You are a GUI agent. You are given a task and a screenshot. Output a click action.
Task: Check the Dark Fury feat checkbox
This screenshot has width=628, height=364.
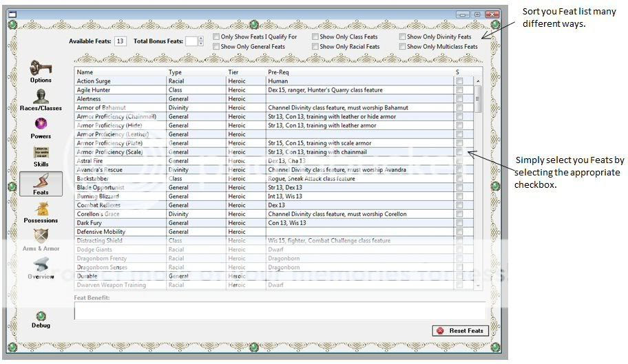(x=459, y=223)
